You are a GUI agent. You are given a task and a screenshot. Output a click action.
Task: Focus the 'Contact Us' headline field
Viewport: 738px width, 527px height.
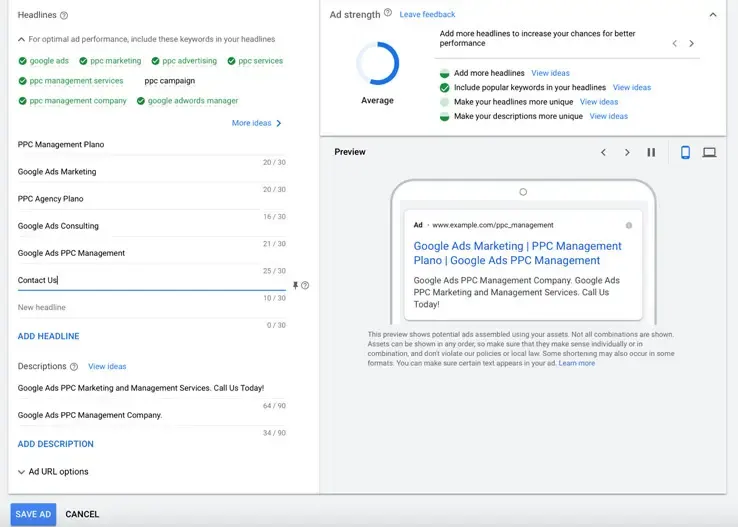(x=152, y=280)
